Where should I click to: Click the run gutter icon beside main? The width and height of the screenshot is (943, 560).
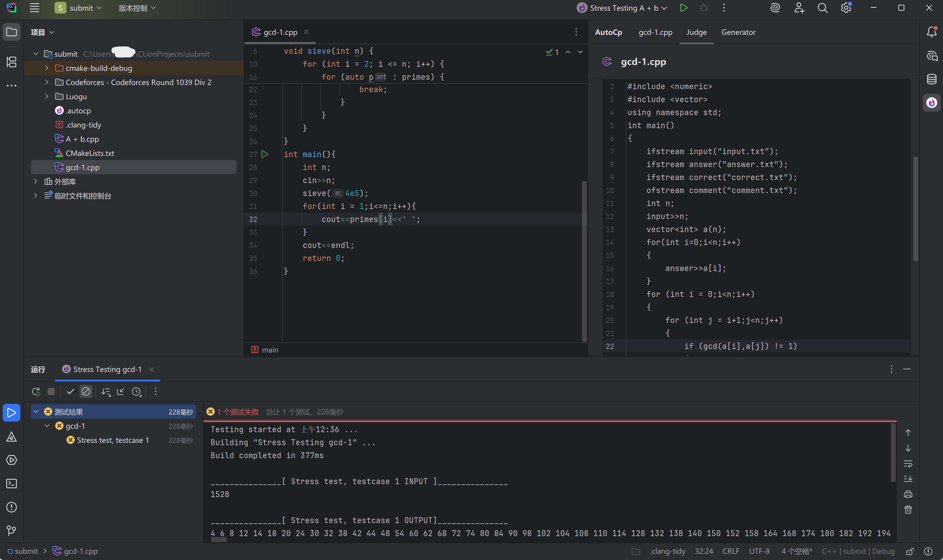pyautogui.click(x=265, y=154)
